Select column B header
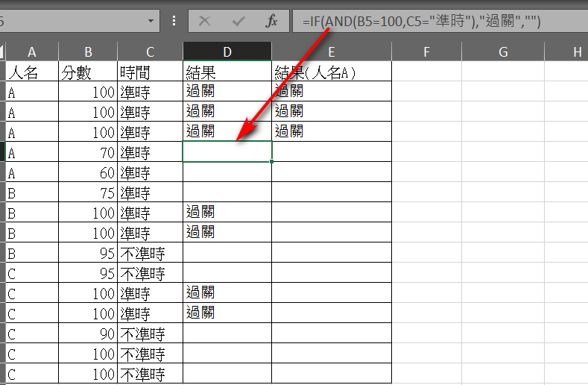This screenshot has height=385, width=588. point(88,51)
